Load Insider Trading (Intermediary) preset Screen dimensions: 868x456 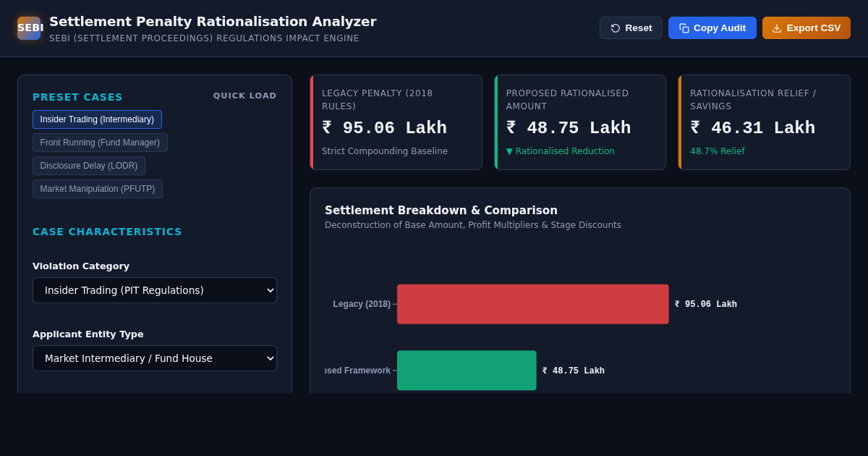97,119
